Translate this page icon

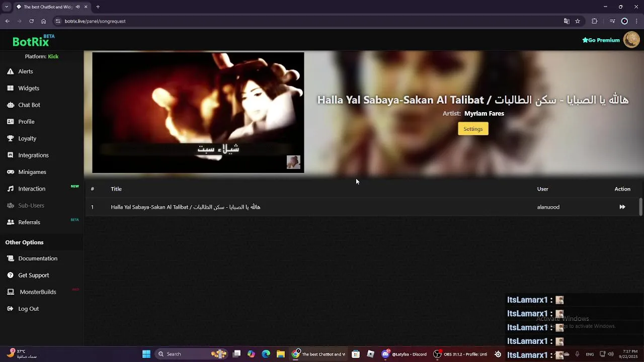pyautogui.click(x=567, y=21)
